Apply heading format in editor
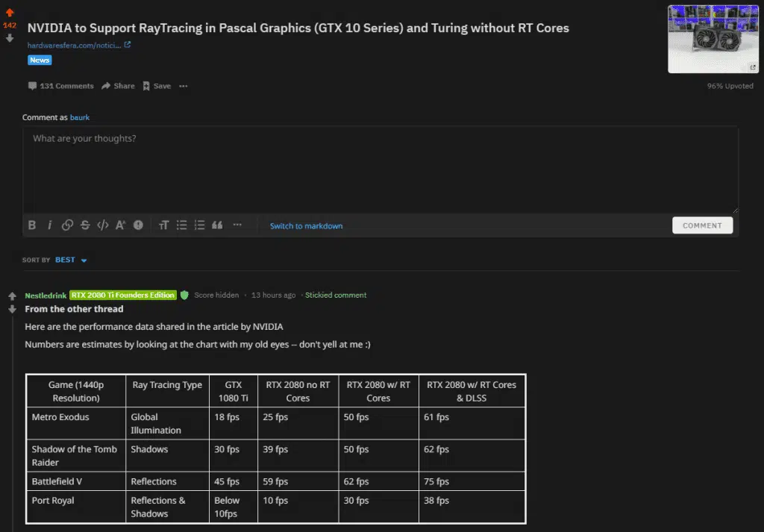Viewport: 764px width, 532px height. click(x=163, y=225)
